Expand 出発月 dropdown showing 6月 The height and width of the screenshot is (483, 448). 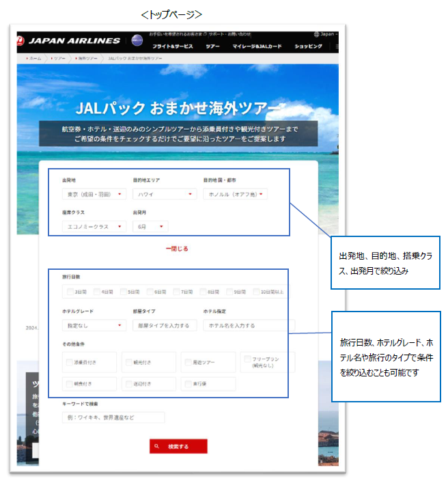click(x=150, y=226)
